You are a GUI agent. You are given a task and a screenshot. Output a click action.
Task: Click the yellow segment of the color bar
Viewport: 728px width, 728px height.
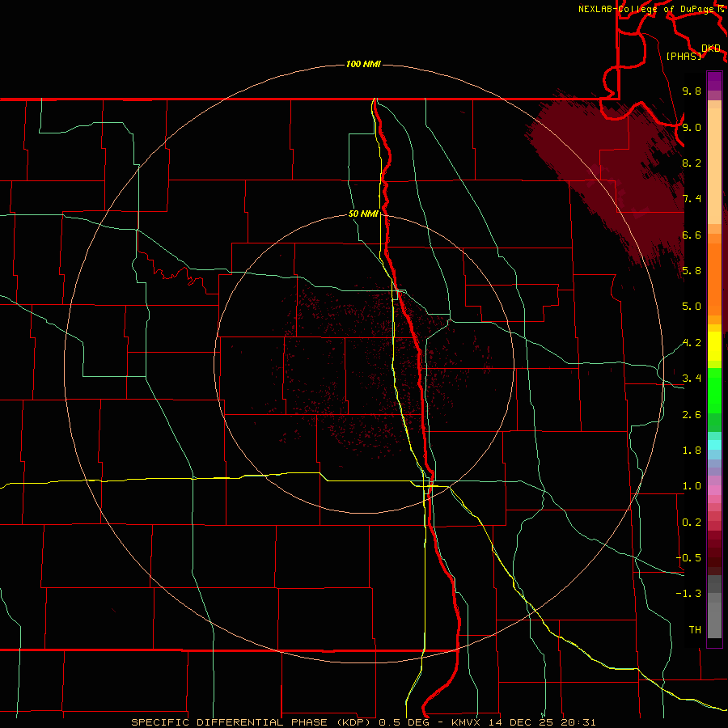tap(714, 346)
